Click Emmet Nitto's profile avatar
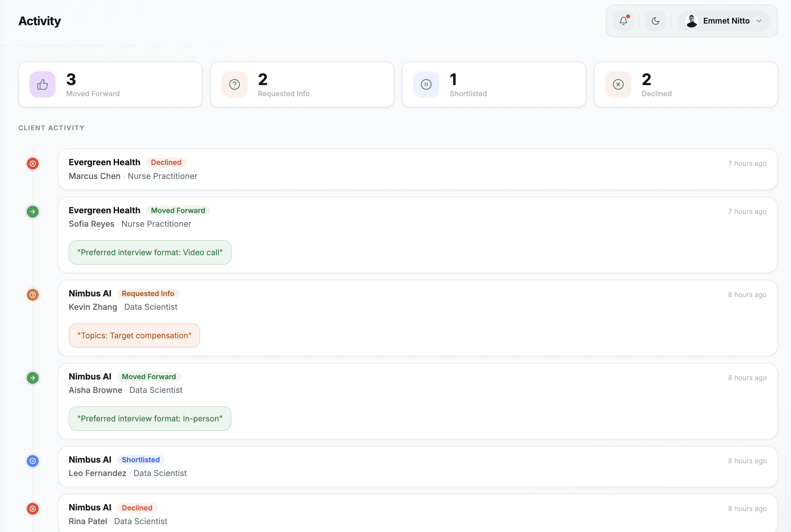 coord(691,21)
